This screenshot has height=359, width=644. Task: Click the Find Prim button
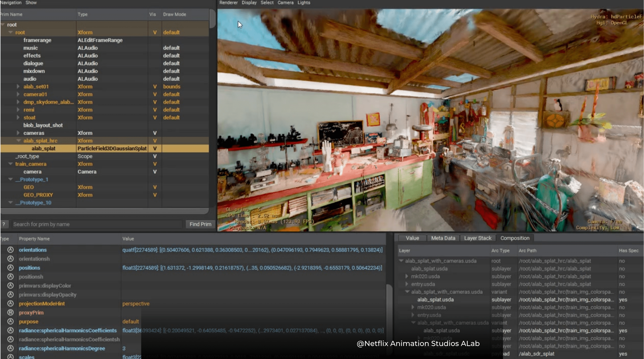tap(200, 224)
